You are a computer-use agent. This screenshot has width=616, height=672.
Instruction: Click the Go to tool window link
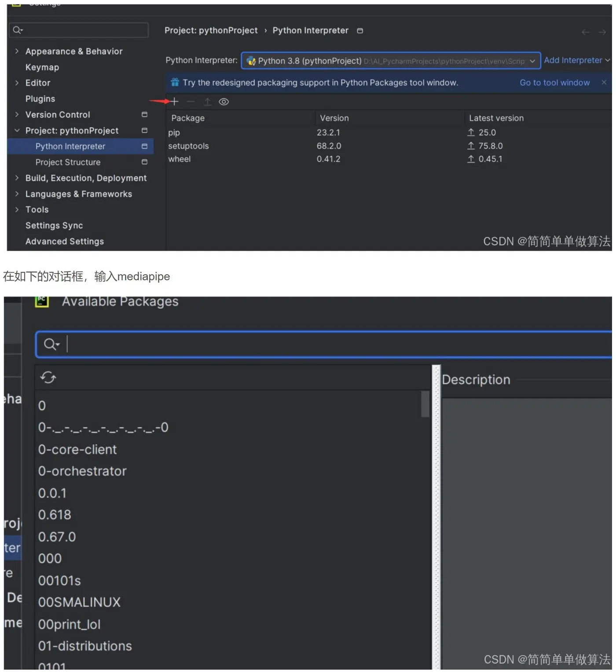554,83
